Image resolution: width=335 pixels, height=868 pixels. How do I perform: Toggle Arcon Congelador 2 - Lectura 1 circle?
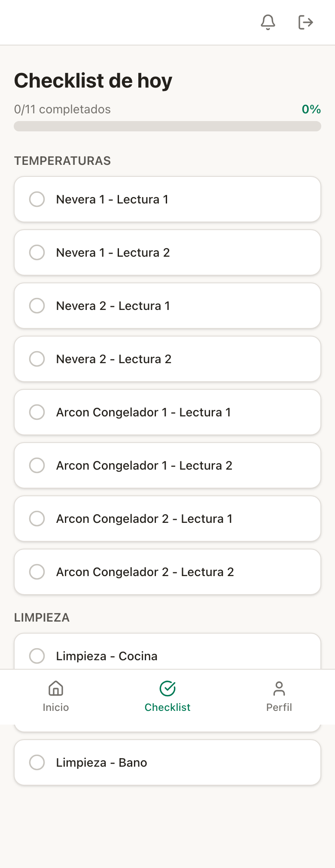pyautogui.click(x=37, y=519)
